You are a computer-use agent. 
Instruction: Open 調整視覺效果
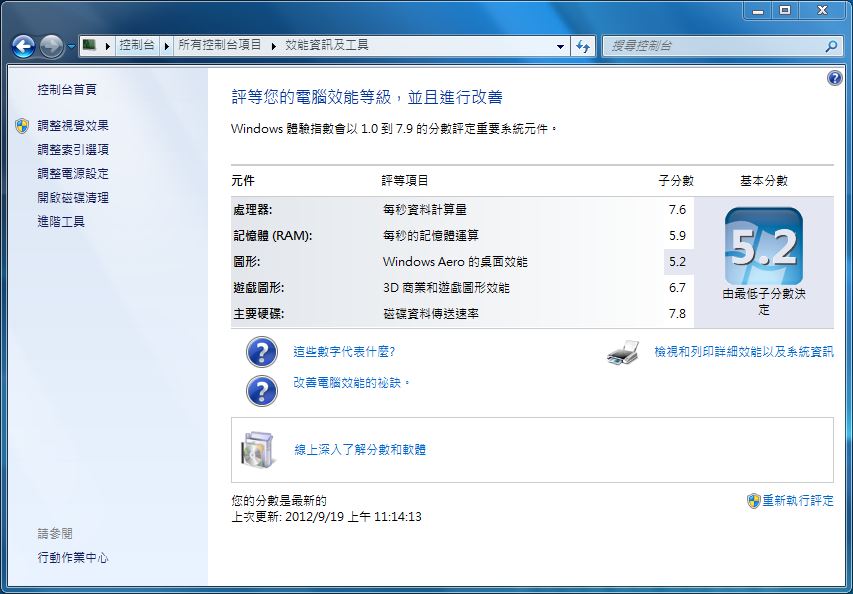pos(73,126)
